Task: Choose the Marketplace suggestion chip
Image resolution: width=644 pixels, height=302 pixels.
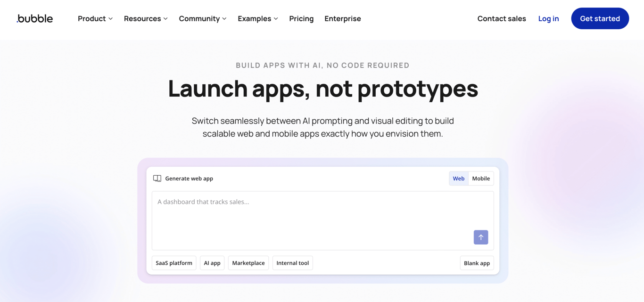Action: 248,263
